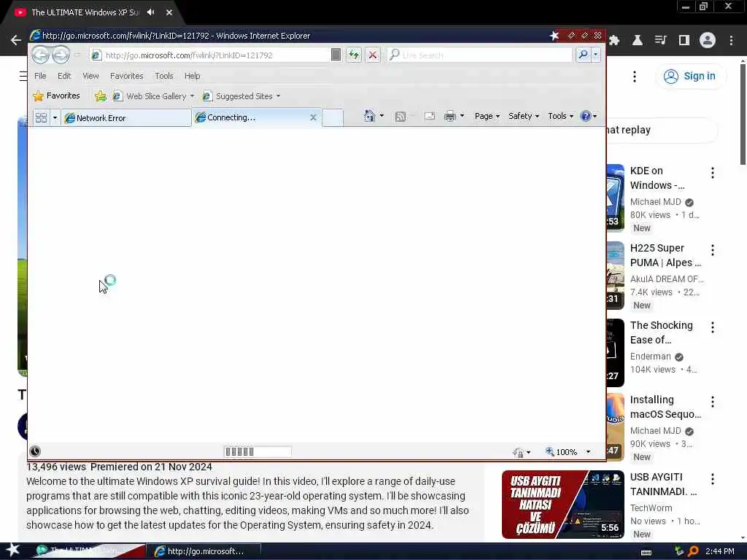This screenshot has height=560, width=747.
Task: Open the Help menu in Internet Explorer
Action: [x=192, y=76]
